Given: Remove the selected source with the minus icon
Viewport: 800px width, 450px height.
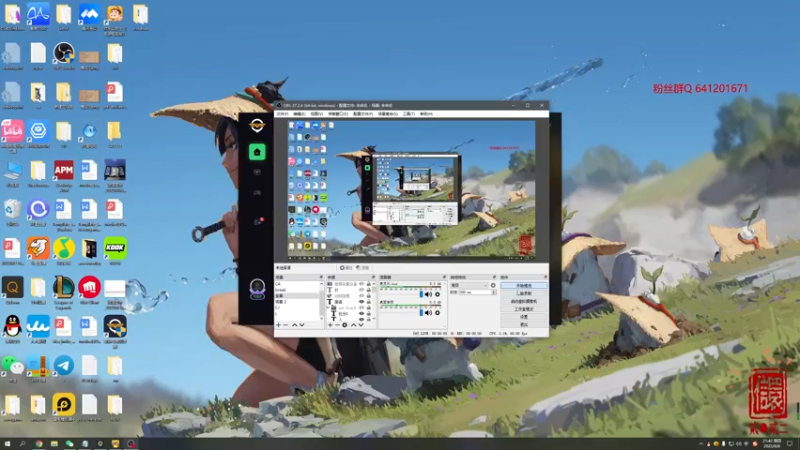Looking at the screenshot, I should tap(338, 325).
